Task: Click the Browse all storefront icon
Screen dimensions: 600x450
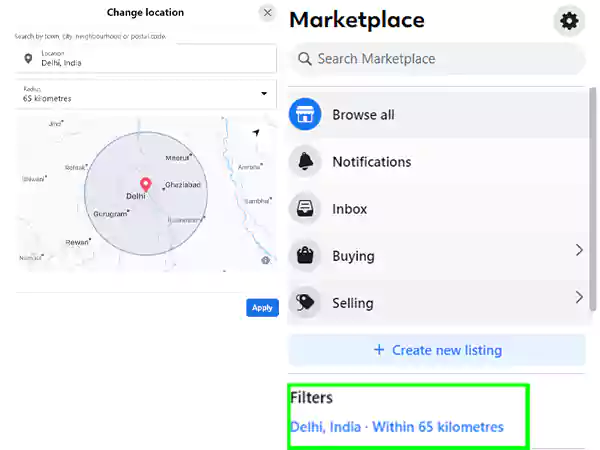Action: pos(305,114)
